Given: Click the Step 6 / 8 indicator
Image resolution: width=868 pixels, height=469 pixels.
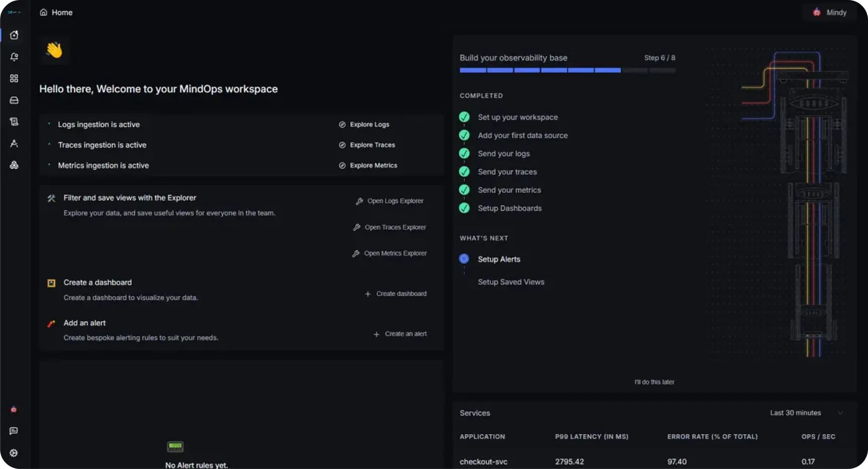Looking at the screenshot, I should (659, 58).
